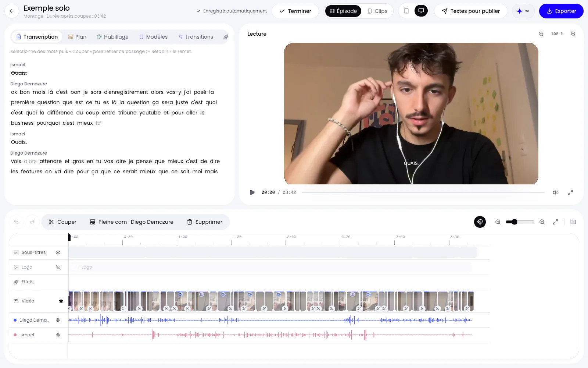Switch to portrait mobile view
Image resolution: width=588 pixels, height=368 pixels.
click(406, 11)
